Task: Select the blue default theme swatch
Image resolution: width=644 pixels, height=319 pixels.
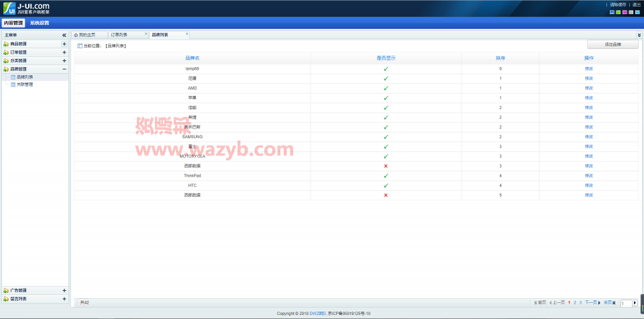Action: coord(612,12)
